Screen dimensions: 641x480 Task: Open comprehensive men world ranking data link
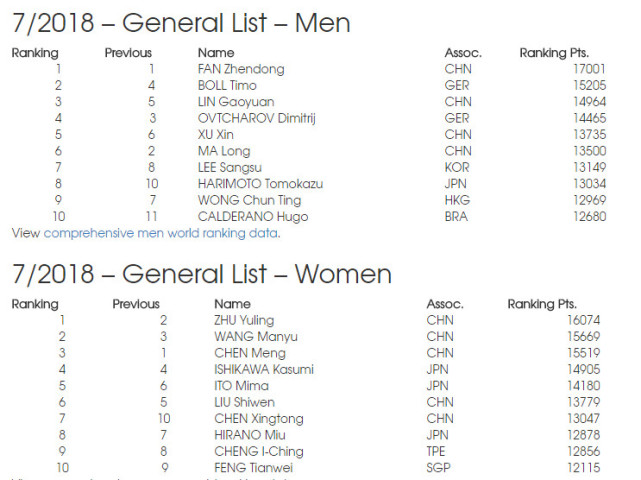point(162,233)
